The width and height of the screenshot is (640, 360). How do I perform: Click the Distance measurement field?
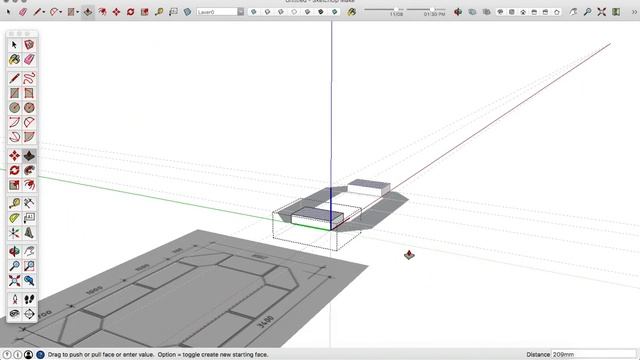click(x=593, y=354)
